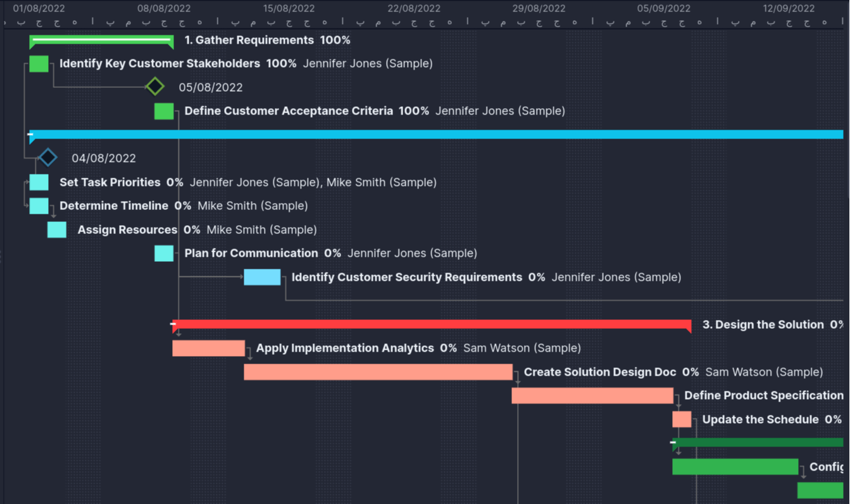Click the Apply Implementation Analytics task bar
850x504 pixels.
pyautogui.click(x=209, y=348)
